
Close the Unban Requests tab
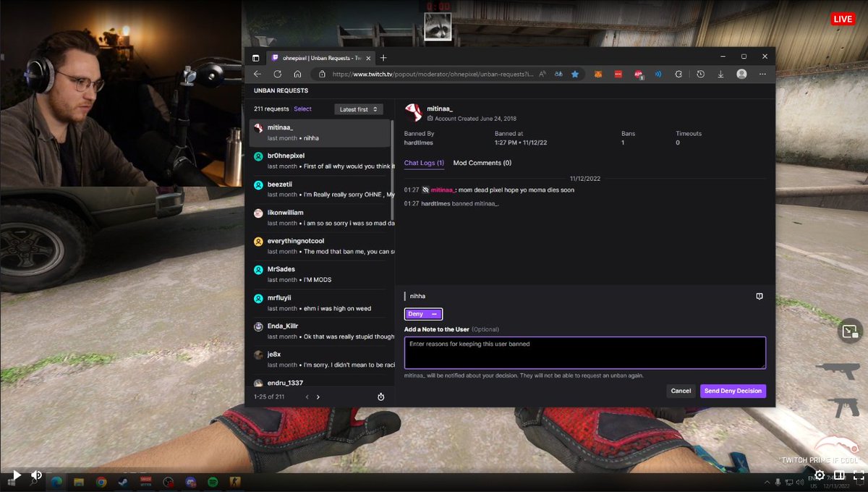tap(367, 58)
